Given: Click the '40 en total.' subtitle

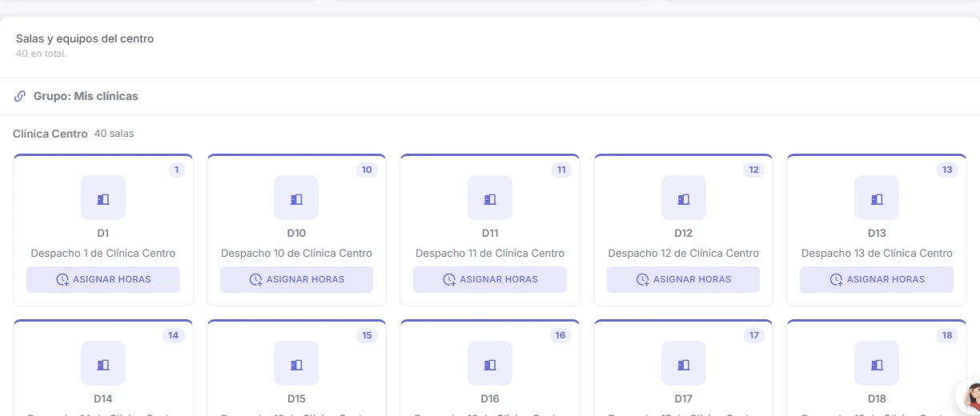Looking at the screenshot, I should pos(42,54).
